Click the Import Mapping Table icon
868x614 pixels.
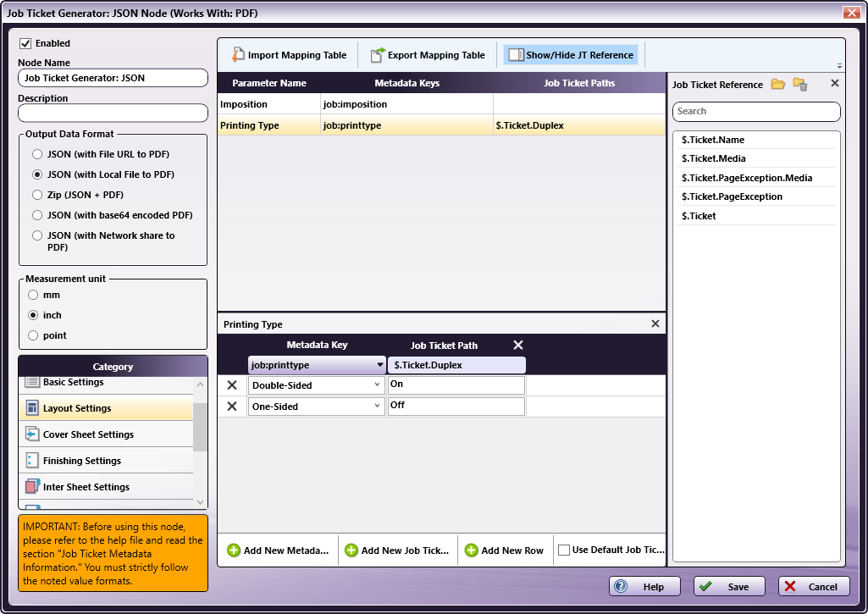click(x=238, y=54)
